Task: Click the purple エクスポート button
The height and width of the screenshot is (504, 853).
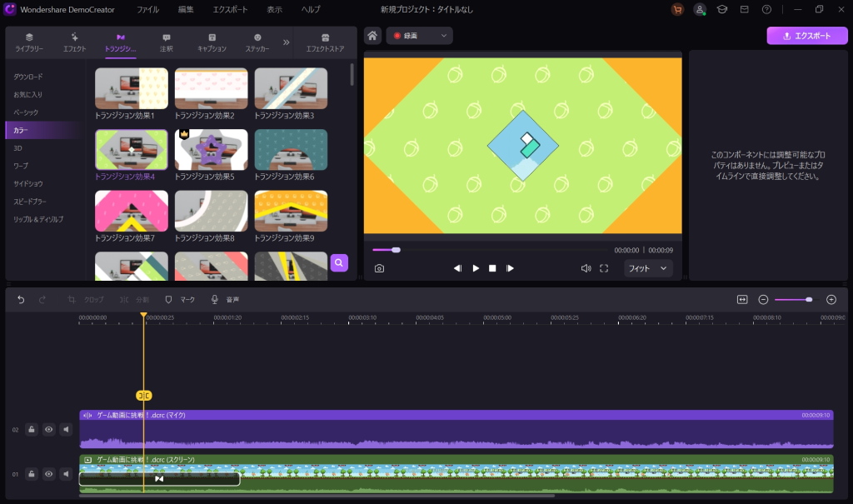Action: coord(807,36)
